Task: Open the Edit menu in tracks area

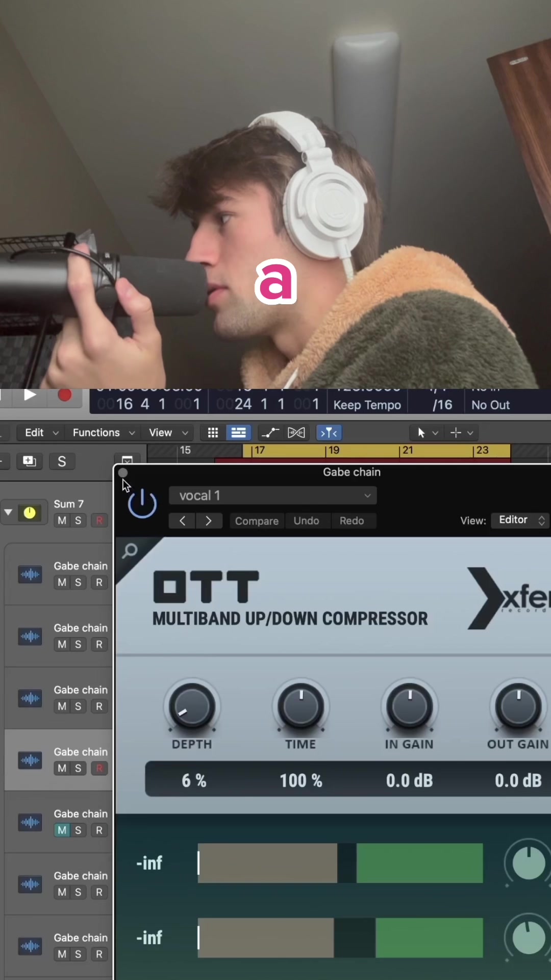Action: (42, 433)
